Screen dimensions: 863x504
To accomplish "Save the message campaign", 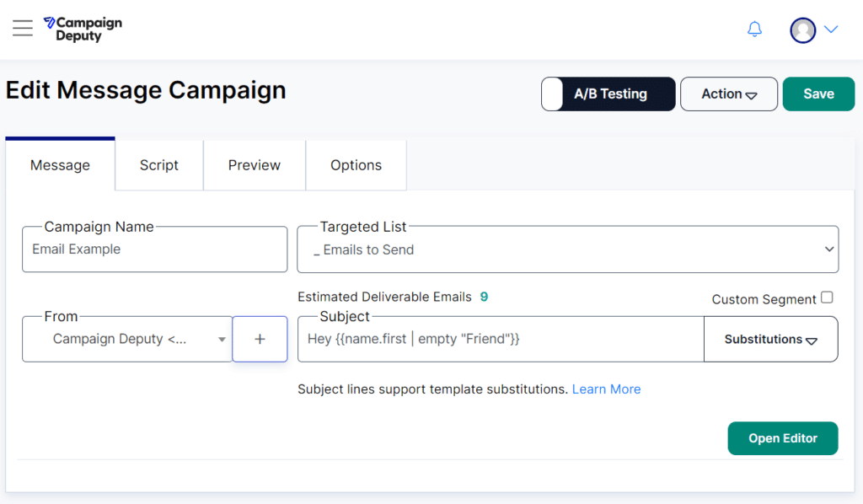I will pos(818,94).
